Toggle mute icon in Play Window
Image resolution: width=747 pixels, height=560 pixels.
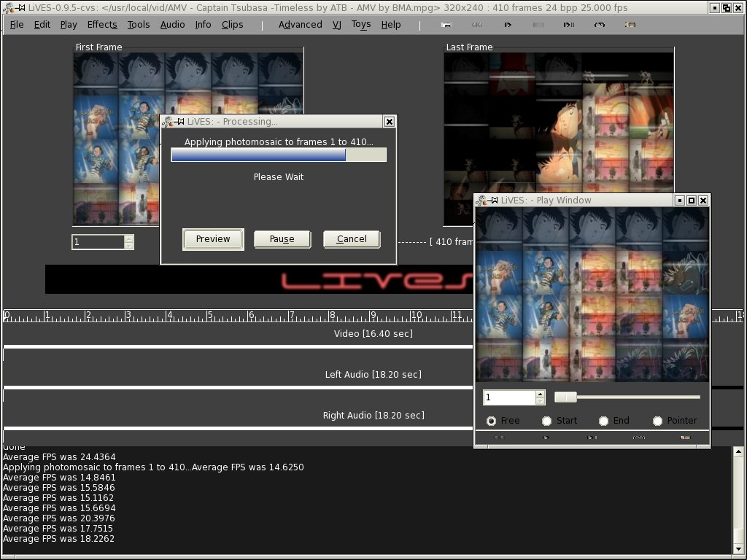pos(685,437)
